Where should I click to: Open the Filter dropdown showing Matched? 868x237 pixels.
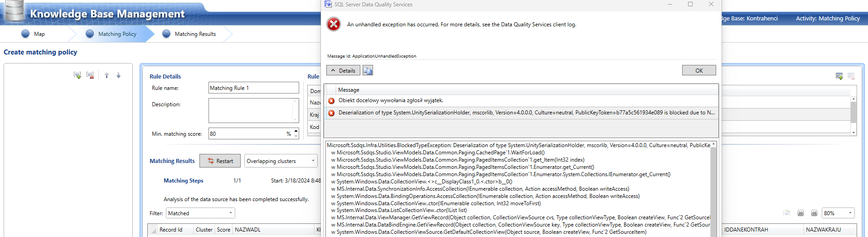click(x=201, y=213)
